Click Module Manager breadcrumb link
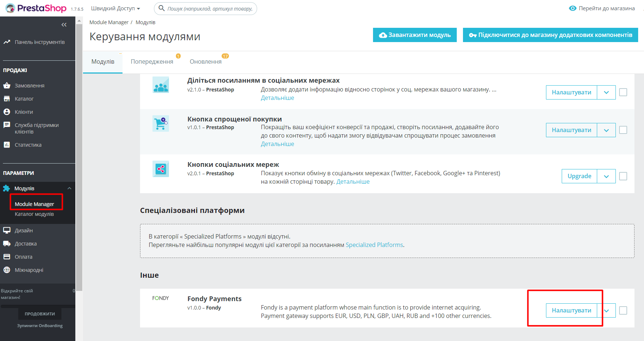Viewport: 644px width, 341px height. pos(109,22)
